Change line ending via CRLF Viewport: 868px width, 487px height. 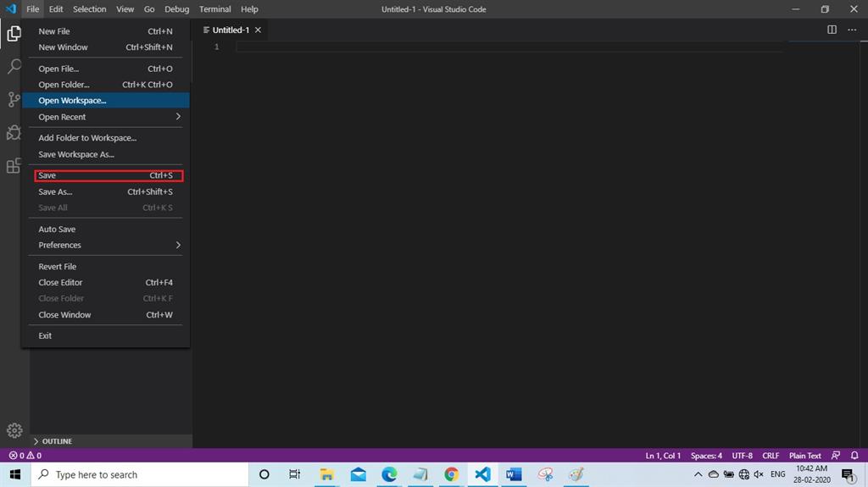[771, 456]
